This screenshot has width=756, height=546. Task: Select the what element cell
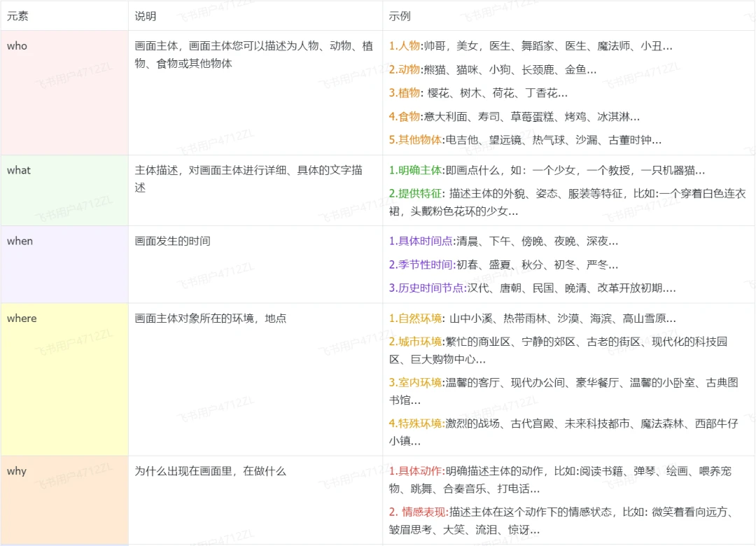[x=64, y=190]
